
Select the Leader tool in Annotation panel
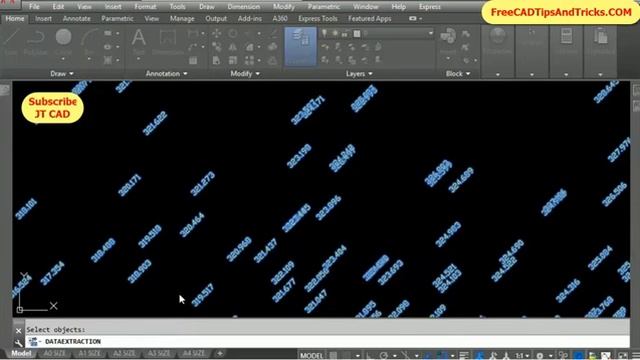pos(193,47)
